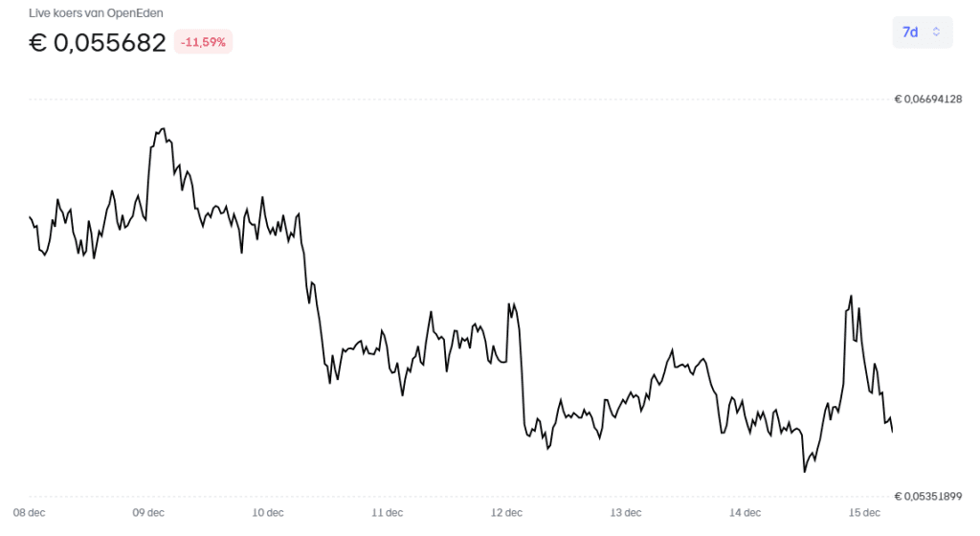Screen dimensions: 980x536
Task: Click the chart line's highest peak after 09 dec
Action: point(164,128)
